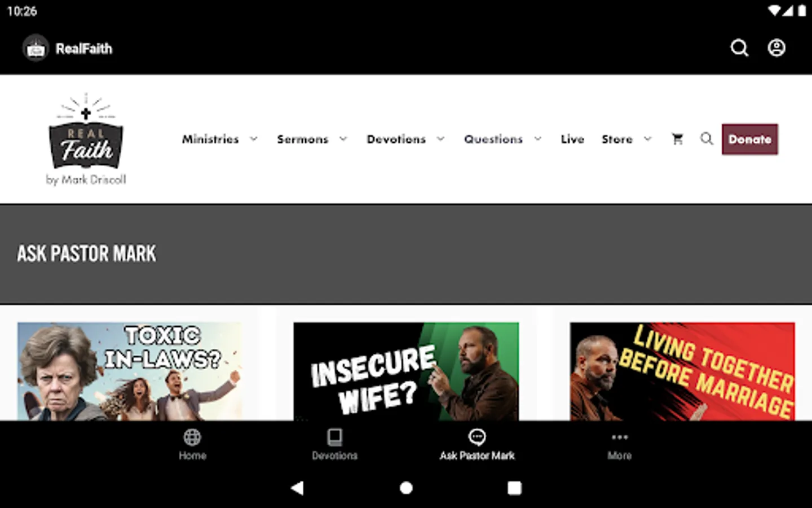Expand the Store dropdown chevron
Viewport: 812px width, 508px height.
647,139
